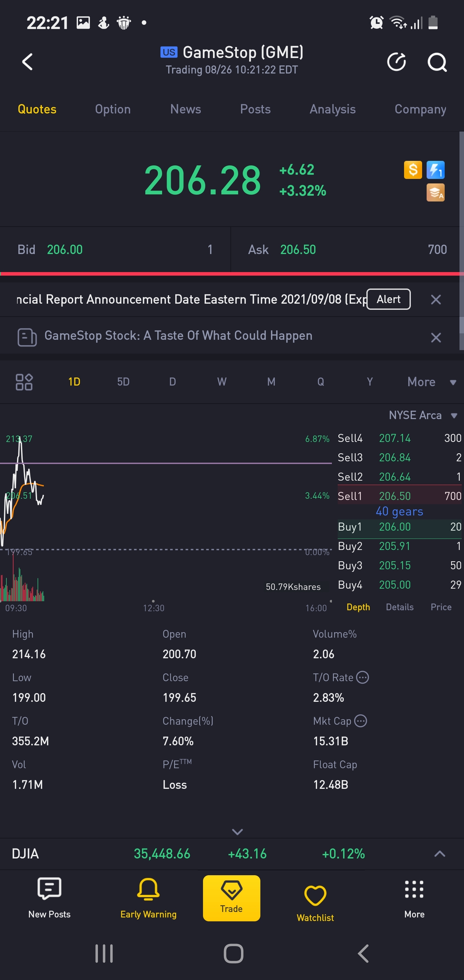This screenshot has height=980, width=464.
Task: Tap the orange dollar sign badge
Action: pyautogui.click(x=413, y=170)
